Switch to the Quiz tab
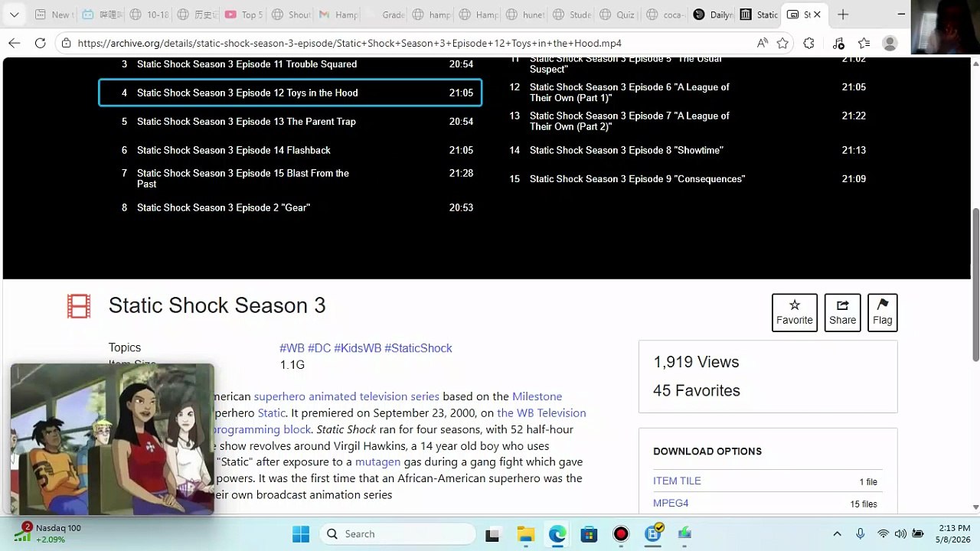980x551 pixels. click(616, 15)
